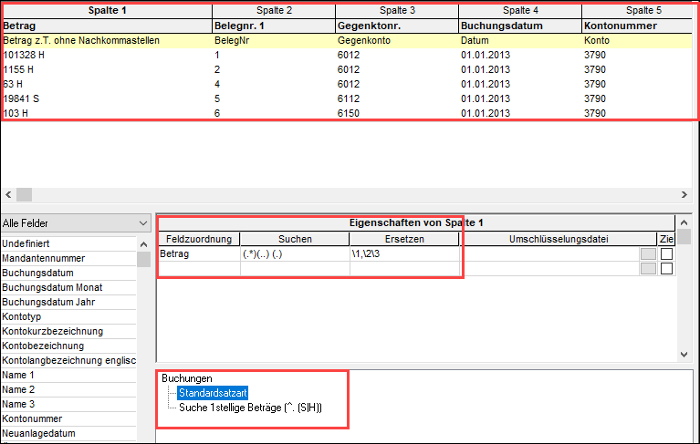Click the Spalte 2 column header
700x444 pixels.
pos(274,10)
